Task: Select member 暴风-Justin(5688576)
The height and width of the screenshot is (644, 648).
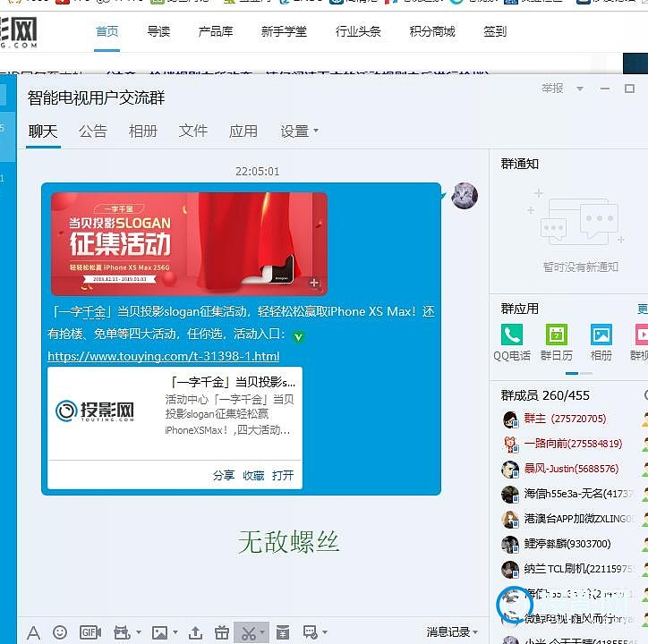Action: 572,469
